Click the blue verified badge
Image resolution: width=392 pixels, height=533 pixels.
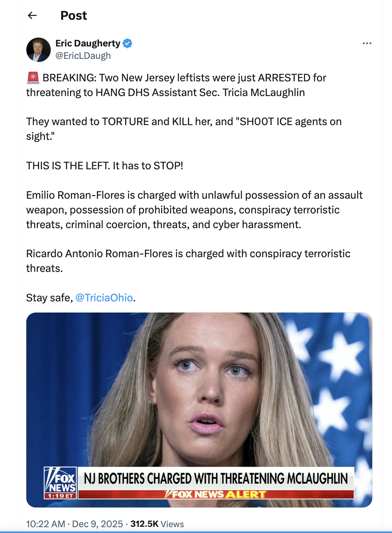click(127, 43)
